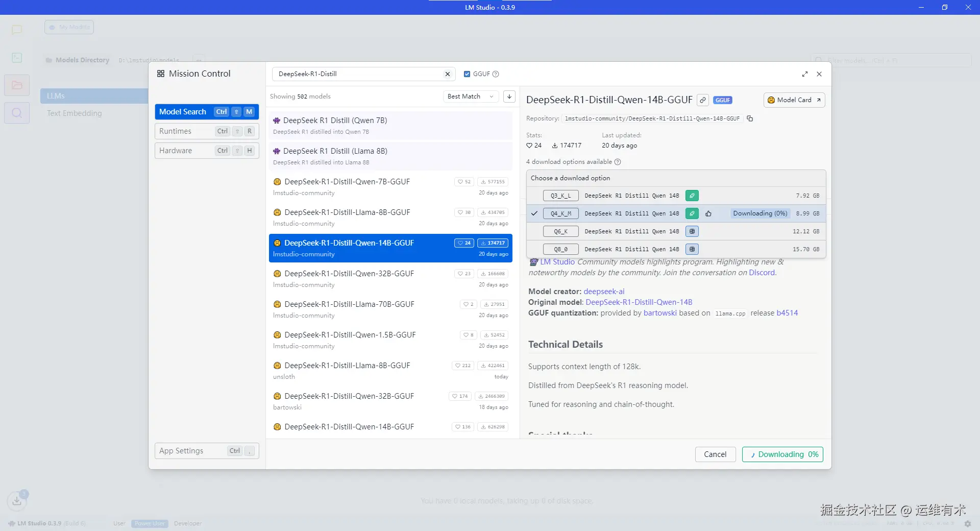The width and height of the screenshot is (980, 531).
Task: Show help for download options available
Action: (x=618, y=162)
